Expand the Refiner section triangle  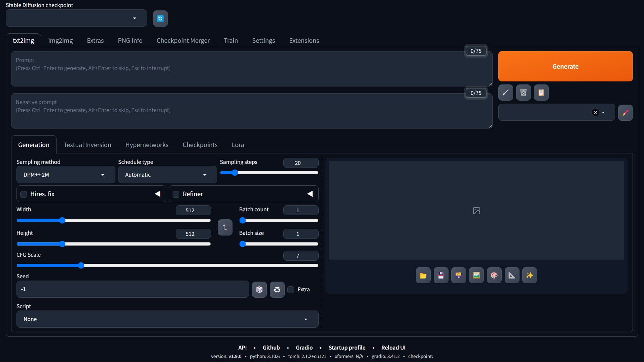pos(310,194)
